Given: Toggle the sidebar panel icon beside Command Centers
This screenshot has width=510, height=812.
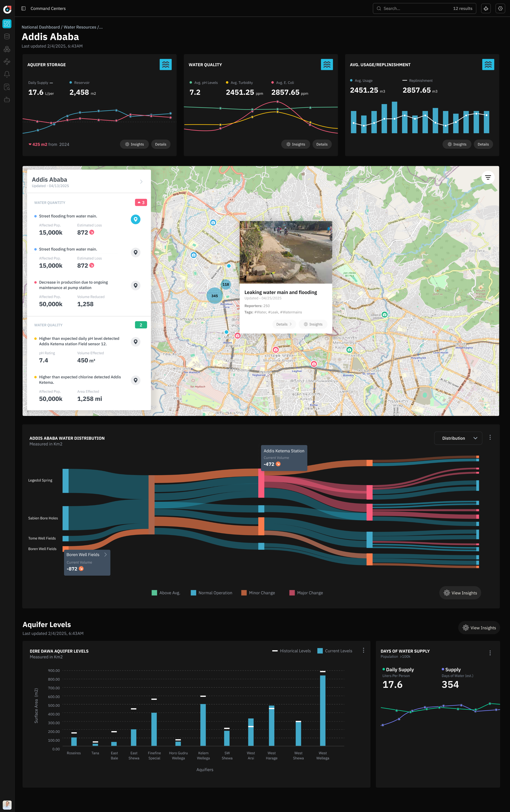Looking at the screenshot, I should (23, 9).
